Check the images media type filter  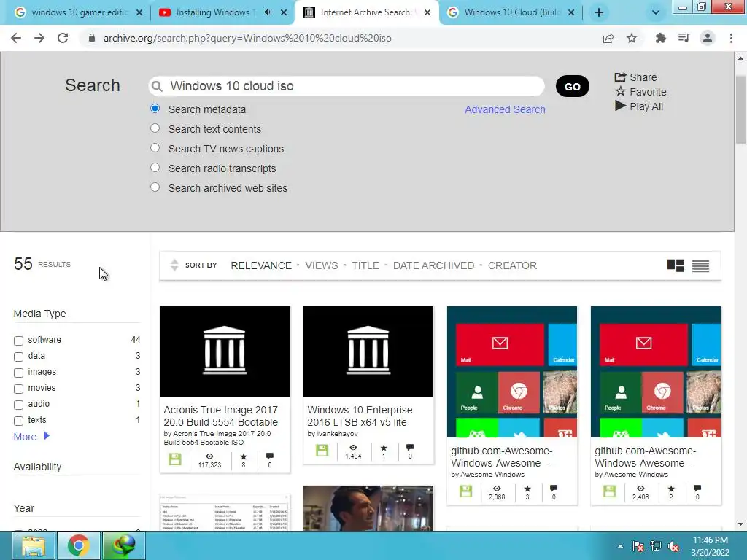click(x=18, y=373)
